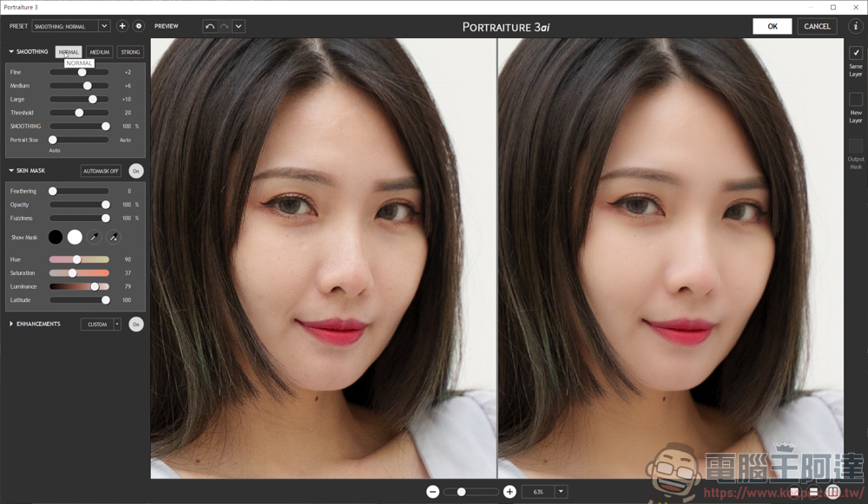
Task: Select the second eyedropper tool in Skin Mask
Action: (x=113, y=237)
